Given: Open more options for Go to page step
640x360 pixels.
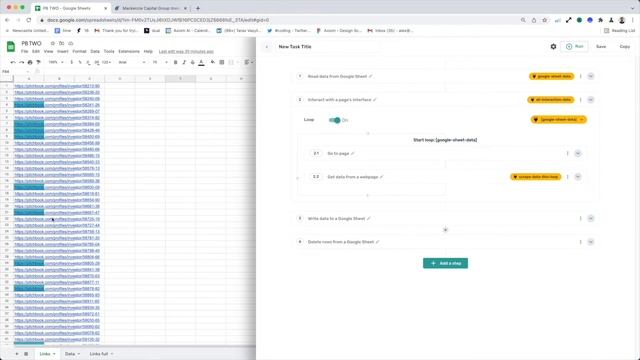Looking at the screenshot, I should click(567, 153).
